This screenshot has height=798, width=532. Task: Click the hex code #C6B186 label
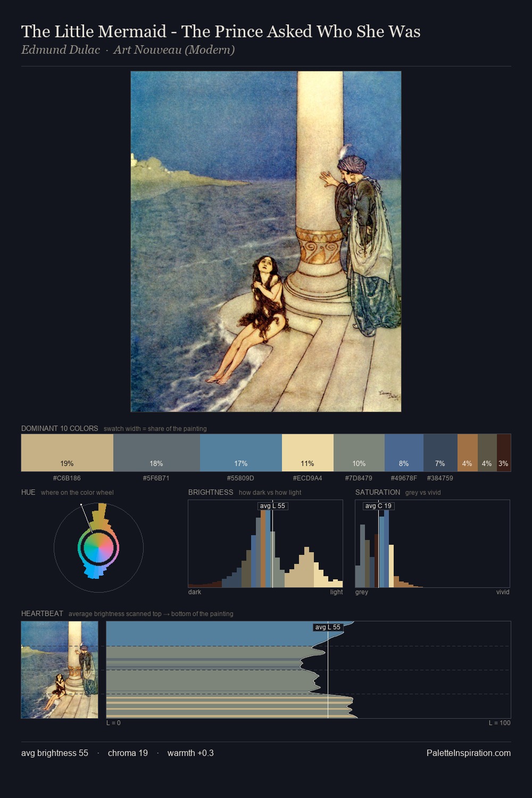(x=67, y=478)
